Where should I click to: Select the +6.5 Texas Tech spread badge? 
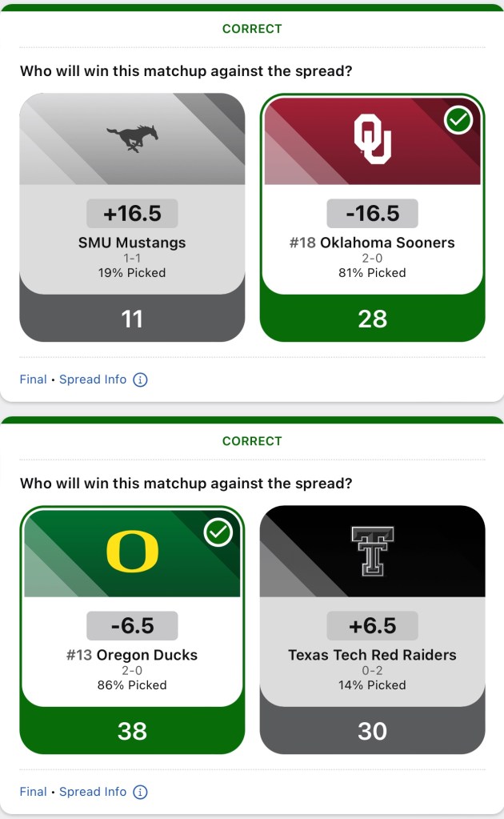[x=373, y=626]
